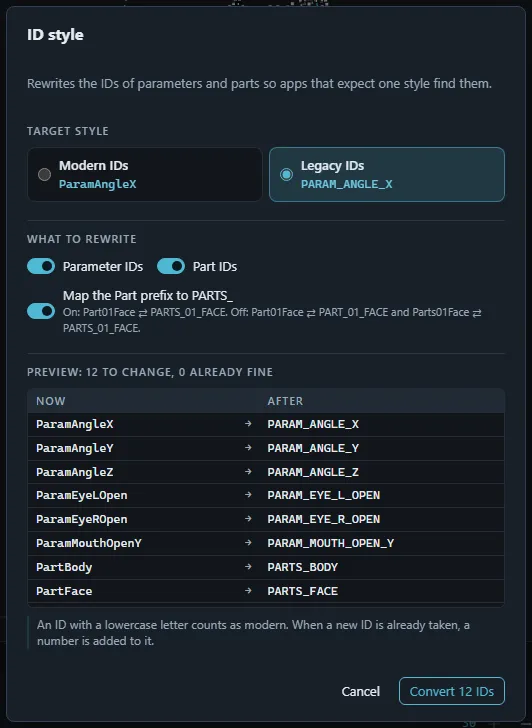This screenshot has width=532, height=728.
Task: Click the ParamMouthOpenY cell
Action: (89, 543)
